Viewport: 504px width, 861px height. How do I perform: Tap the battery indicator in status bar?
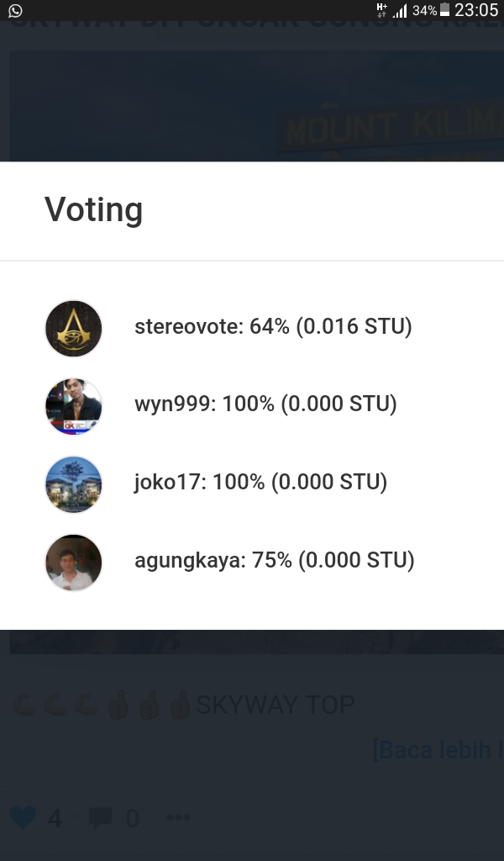click(445, 11)
